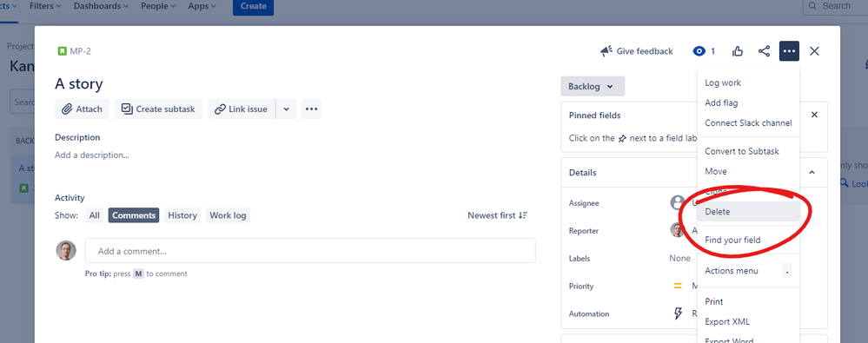
Task: Choose Print from the menu
Action: [748, 301]
